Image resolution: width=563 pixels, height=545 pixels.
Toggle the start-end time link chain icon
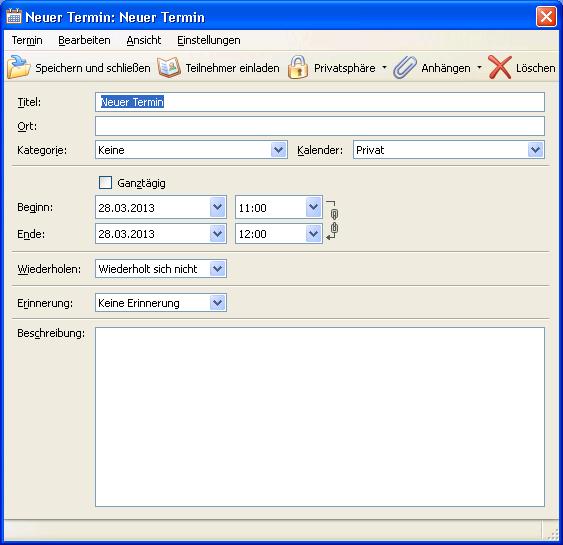333,220
